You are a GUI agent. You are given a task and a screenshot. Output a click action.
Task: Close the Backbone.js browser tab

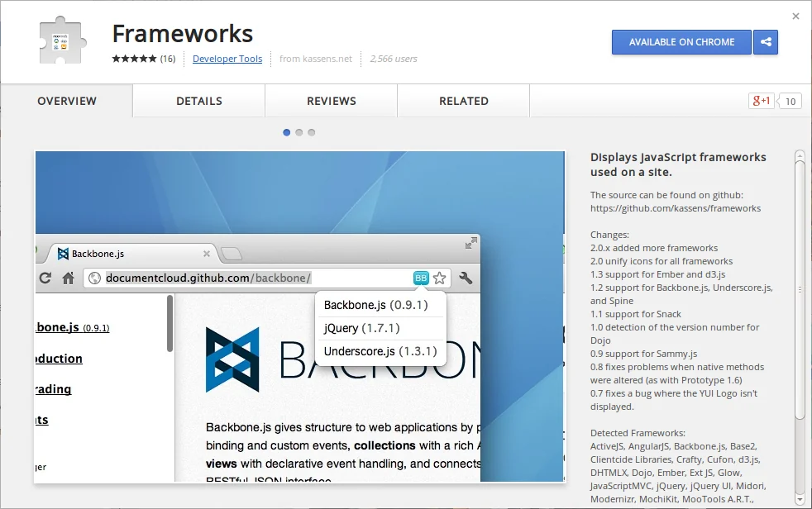click(x=207, y=254)
